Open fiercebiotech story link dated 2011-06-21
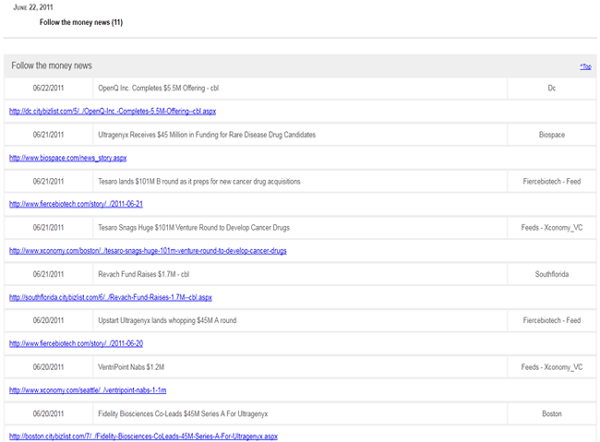600x442 pixels. (76, 204)
